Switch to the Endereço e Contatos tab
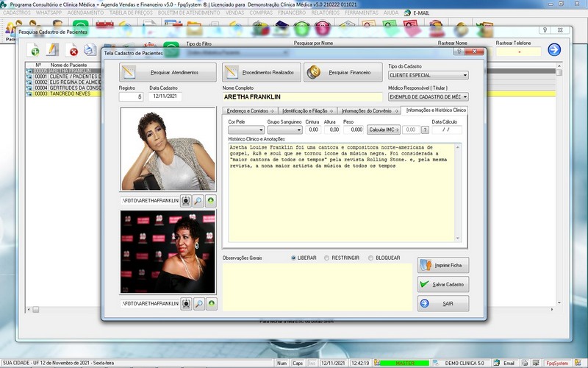The width and height of the screenshot is (588, 368). 250,111
